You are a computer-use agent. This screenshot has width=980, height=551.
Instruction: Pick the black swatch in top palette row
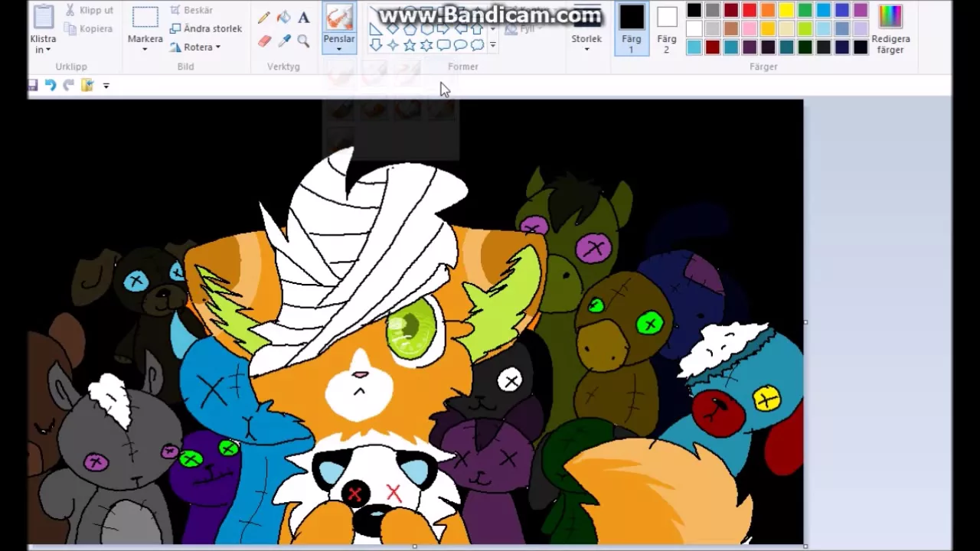pyautogui.click(x=694, y=10)
